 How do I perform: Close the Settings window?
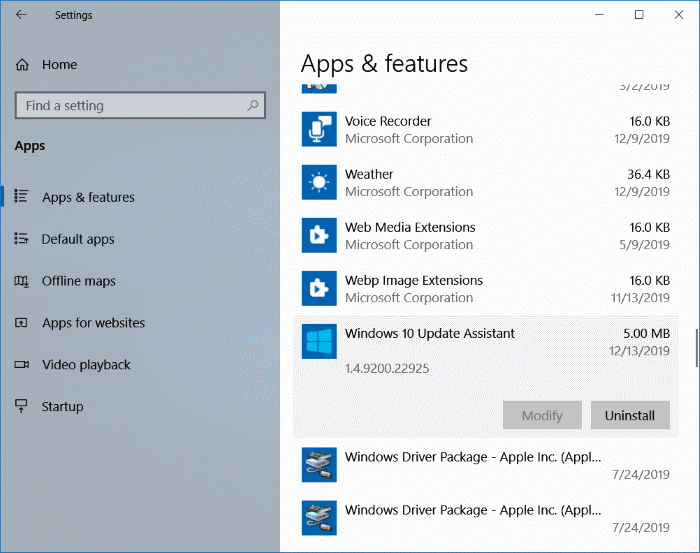click(x=679, y=15)
